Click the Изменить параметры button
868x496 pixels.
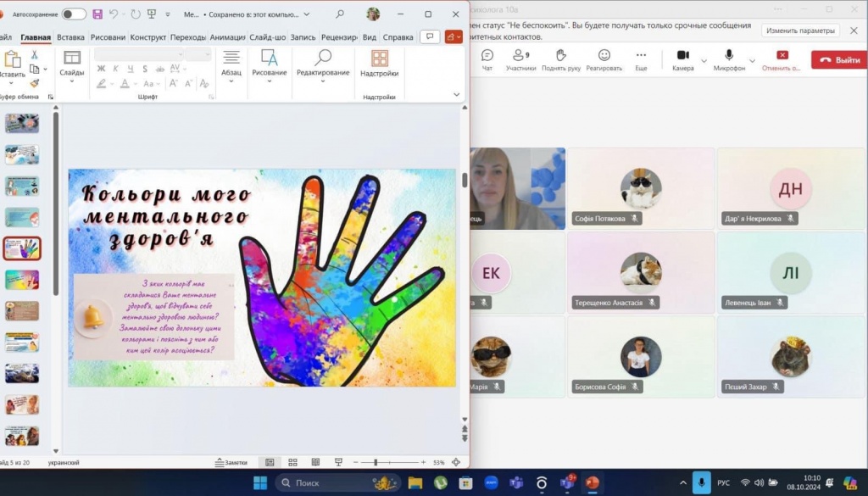[x=801, y=31]
